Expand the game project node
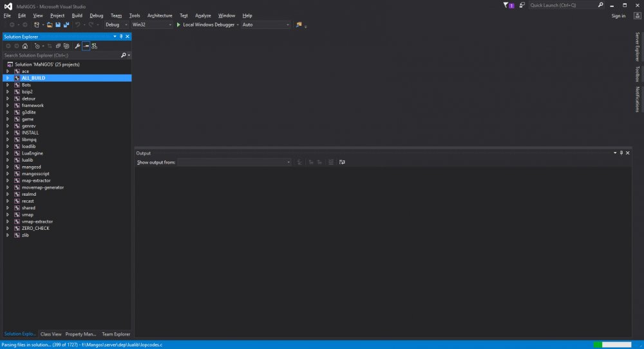The height and width of the screenshot is (349, 644). 7,119
